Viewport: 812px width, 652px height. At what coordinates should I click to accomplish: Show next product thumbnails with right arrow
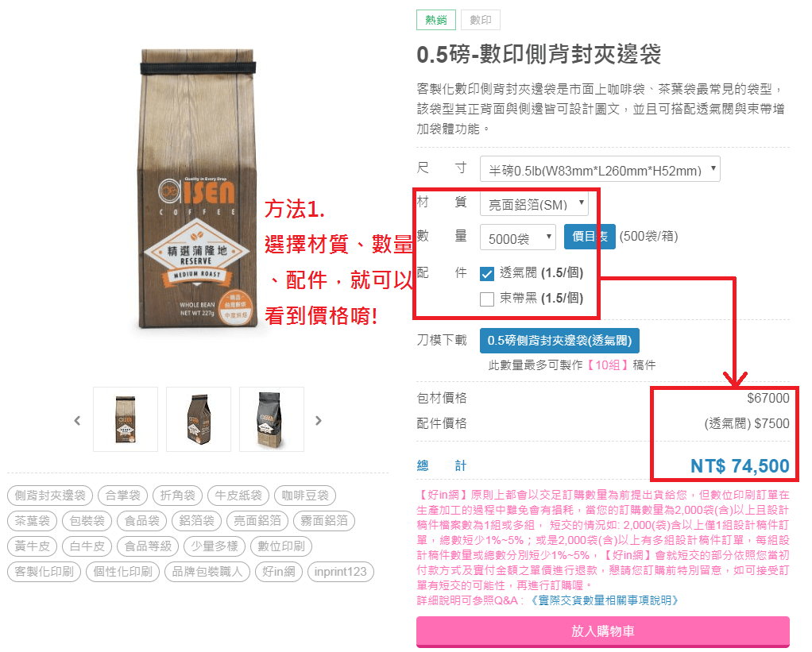[x=319, y=420]
